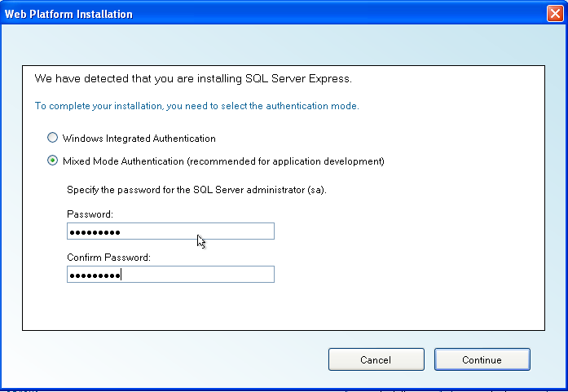The width and height of the screenshot is (568, 392).
Task: Click Continue to proceed with installation
Action: point(482,359)
